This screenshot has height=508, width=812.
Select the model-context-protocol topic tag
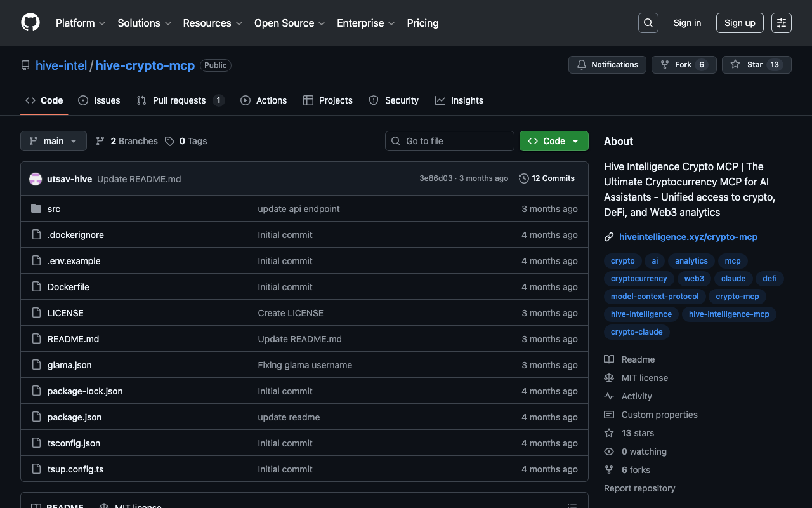tap(654, 297)
